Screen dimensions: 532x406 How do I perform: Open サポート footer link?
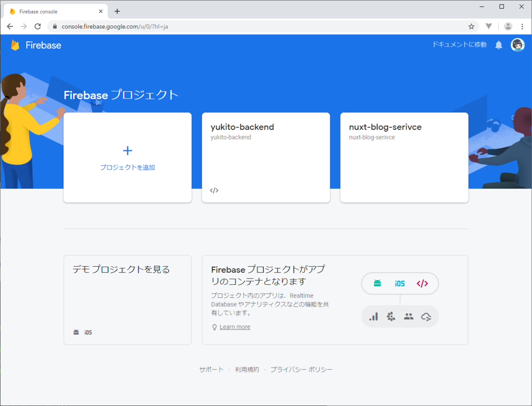click(x=211, y=370)
